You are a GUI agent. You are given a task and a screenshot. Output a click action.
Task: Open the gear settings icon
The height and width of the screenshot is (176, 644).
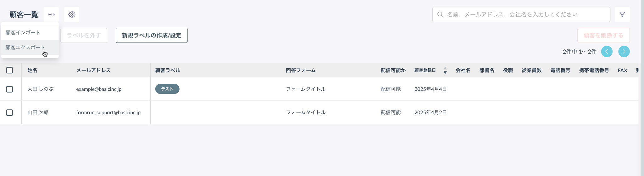coord(72,14)
